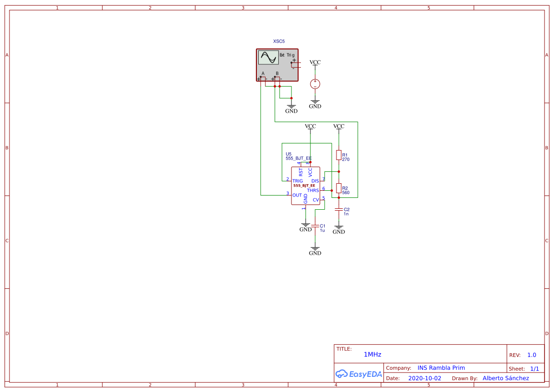
Task: Select the DC voltage source circle symbol
Action: pyautogui.click(x=315, y=84)
